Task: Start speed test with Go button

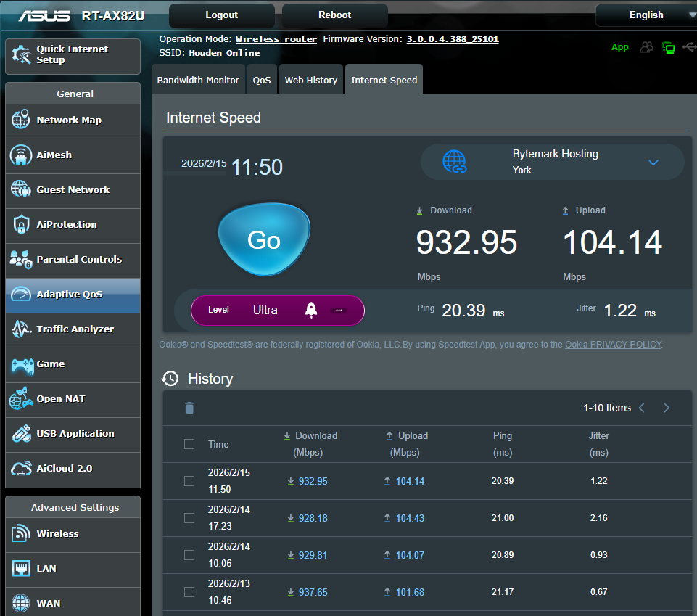Action: coord(264,239)
